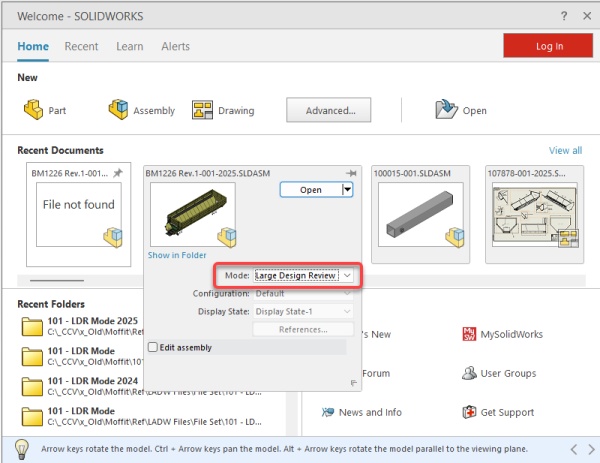Enable the Edit assembly checkbox

153,347
